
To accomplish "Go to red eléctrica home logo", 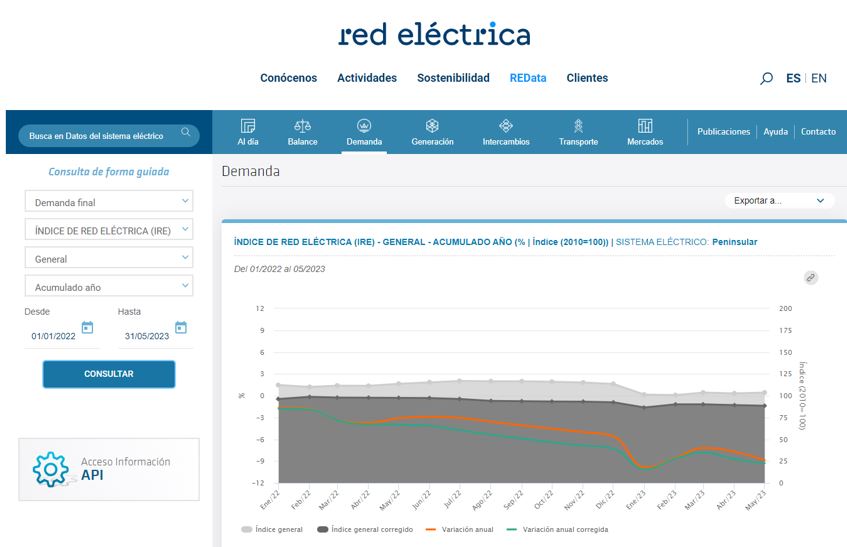I will click(x=434, y=34).
